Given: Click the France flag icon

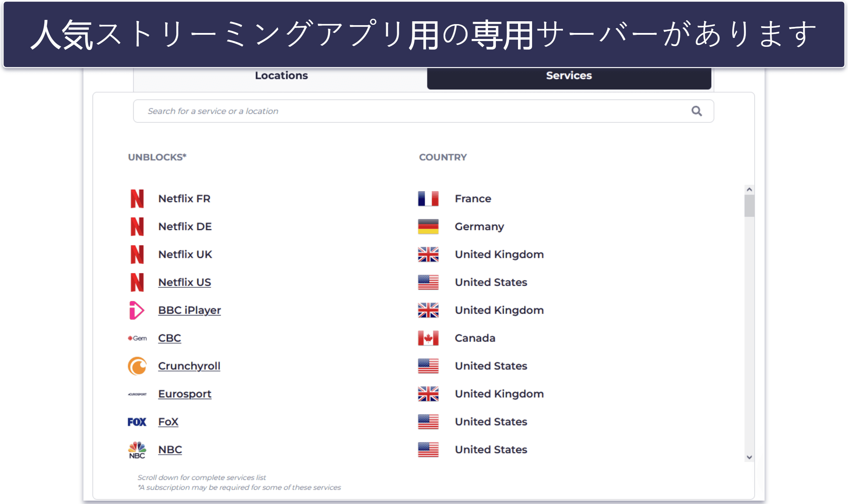Looking at the screenshot, I should tap(428, 198).
